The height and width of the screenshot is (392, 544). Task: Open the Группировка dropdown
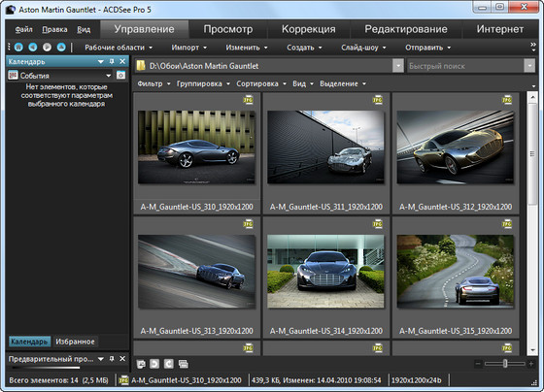click(203, 83)
